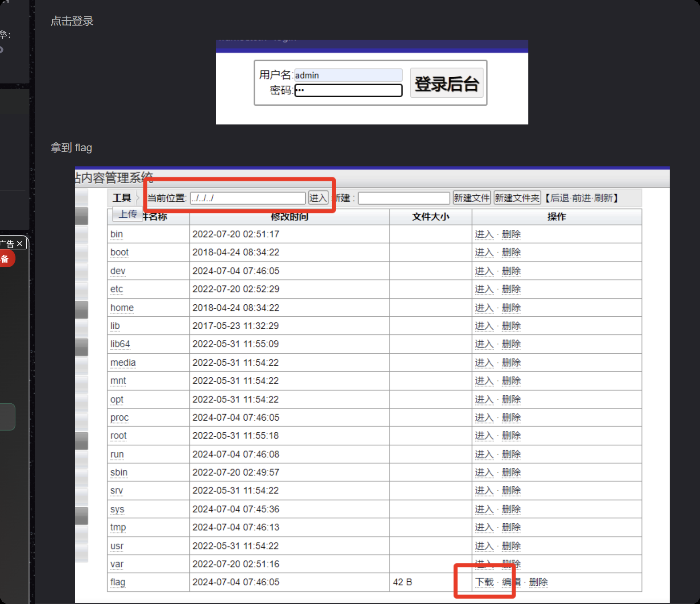Image resolution: width=700 pixels, height=604 pixels.
Task: Click the 新建 name input field
Action: pos(404,198)
